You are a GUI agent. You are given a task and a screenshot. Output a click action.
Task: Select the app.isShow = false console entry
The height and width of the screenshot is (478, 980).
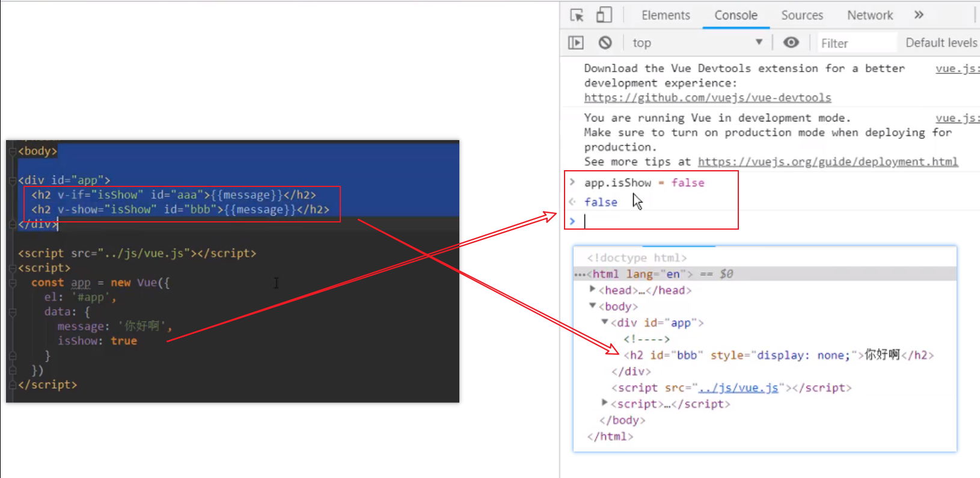[644, 183]
